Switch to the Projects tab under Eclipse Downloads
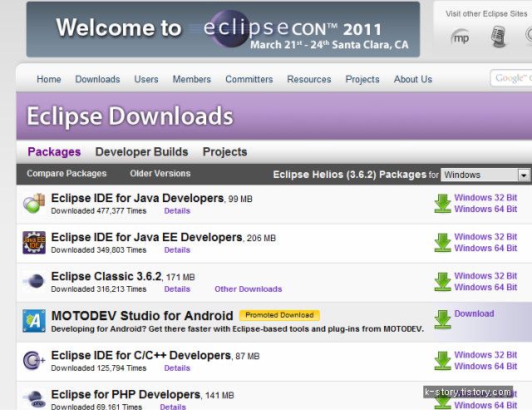 [224, 151]
